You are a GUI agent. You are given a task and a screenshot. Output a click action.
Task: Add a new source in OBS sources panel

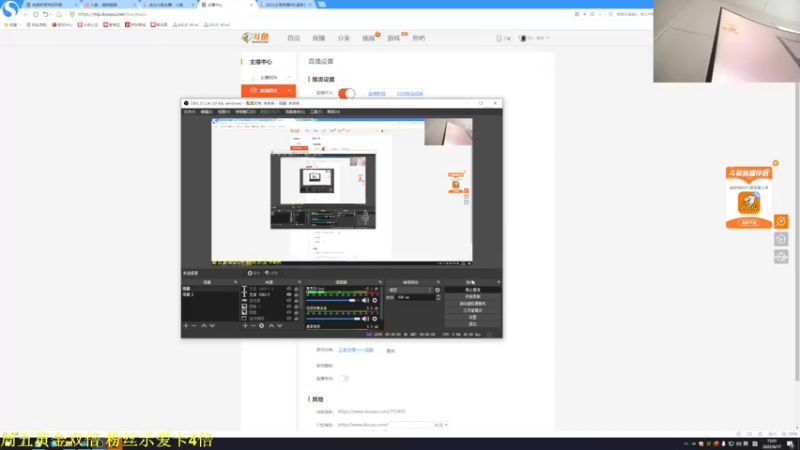245,326
